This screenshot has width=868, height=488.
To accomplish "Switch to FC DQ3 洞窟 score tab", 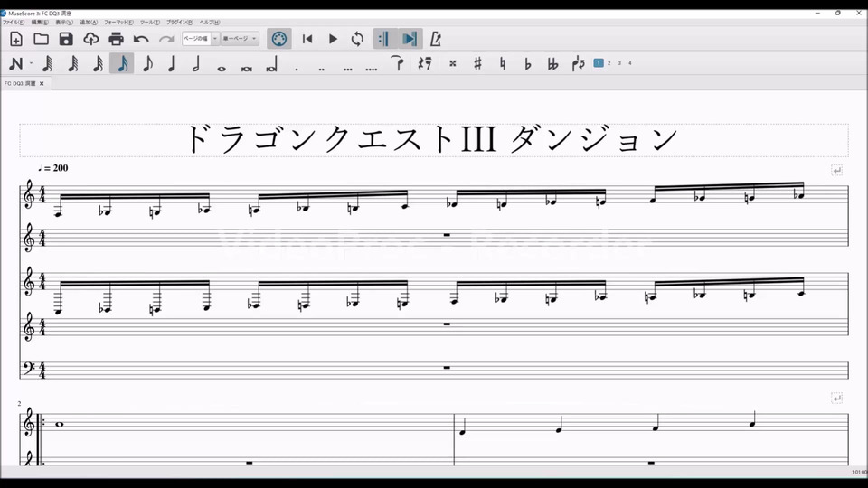I will (20, 83).
